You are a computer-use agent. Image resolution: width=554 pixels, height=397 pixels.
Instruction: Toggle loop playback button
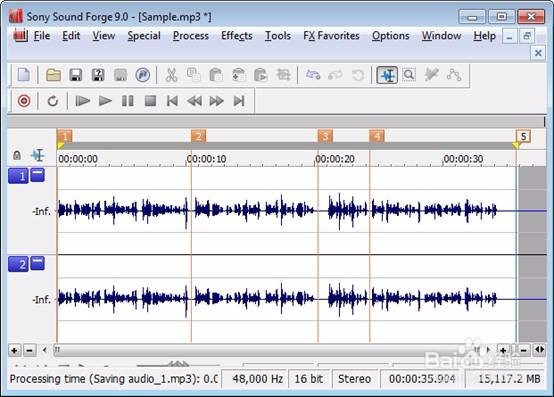pos(53,101)
